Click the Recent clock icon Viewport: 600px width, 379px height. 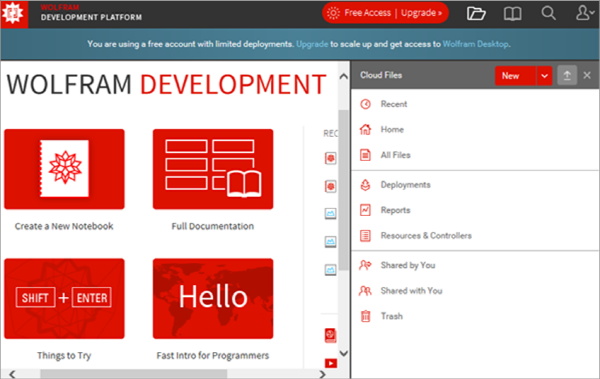click(365, 104)
